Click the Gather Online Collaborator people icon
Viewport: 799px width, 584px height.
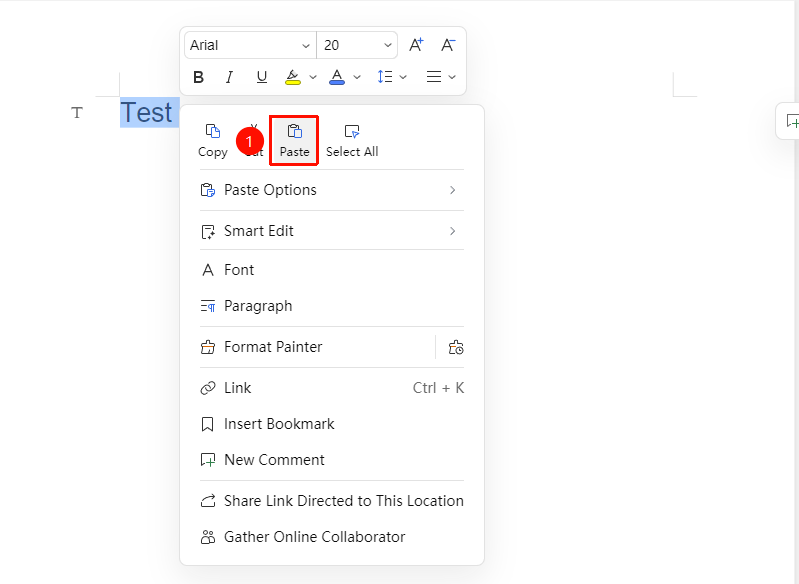click(207, 537)
